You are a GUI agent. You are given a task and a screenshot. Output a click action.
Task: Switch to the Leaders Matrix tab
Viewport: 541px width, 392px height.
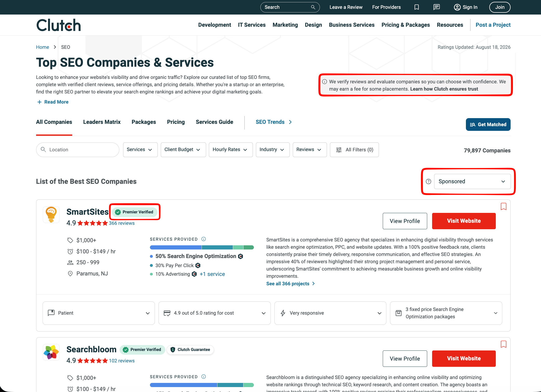[102, 122]
